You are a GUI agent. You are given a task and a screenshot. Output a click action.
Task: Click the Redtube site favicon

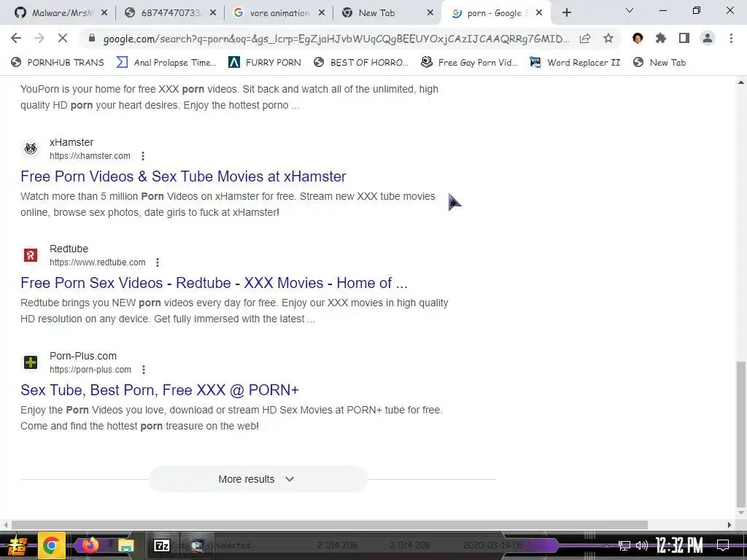[x=31, y=255]
